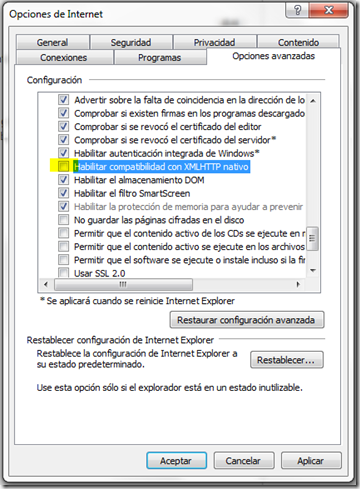Check No guardar las páginas cifradas
The image size is (360, 489).
[63, 220]
